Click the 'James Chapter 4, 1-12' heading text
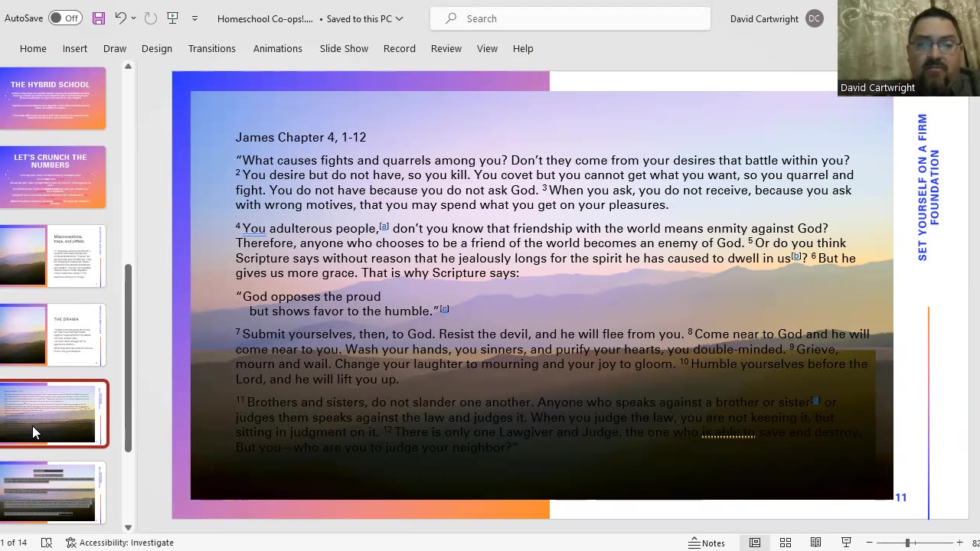The width and height of the screenshot is (980, 551). [301, 137]
